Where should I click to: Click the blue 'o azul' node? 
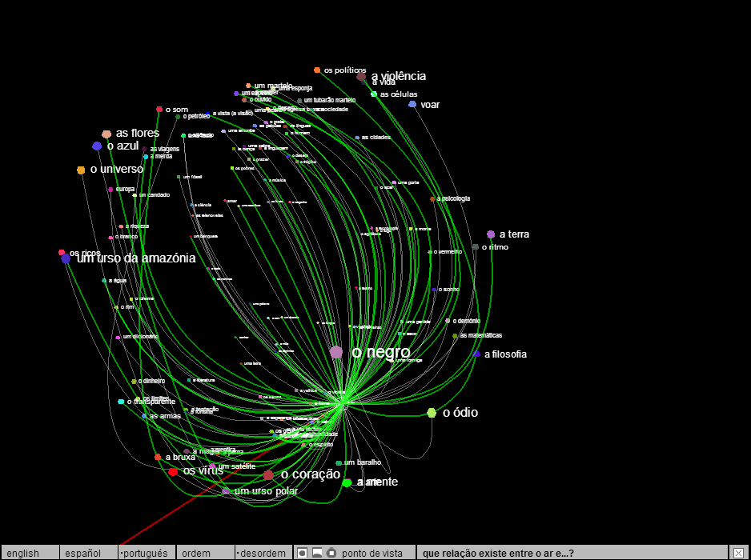click(x=97, y=146)
